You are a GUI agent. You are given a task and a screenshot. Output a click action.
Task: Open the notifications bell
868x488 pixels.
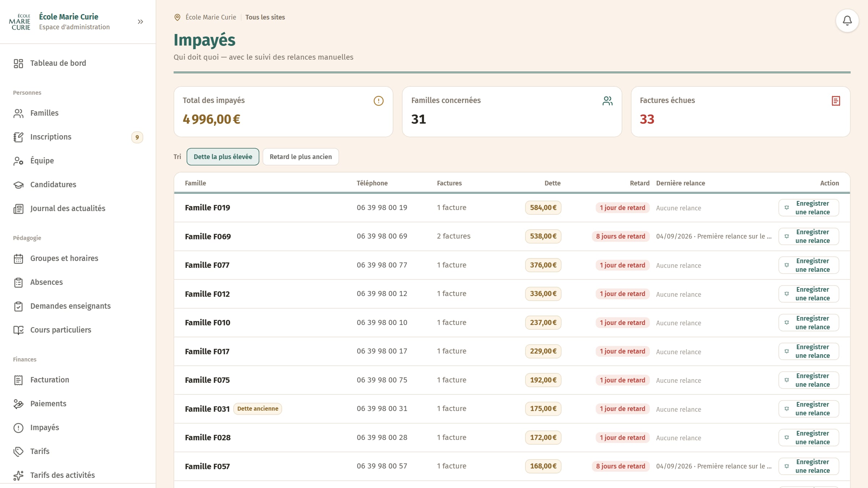click(847, 21)
